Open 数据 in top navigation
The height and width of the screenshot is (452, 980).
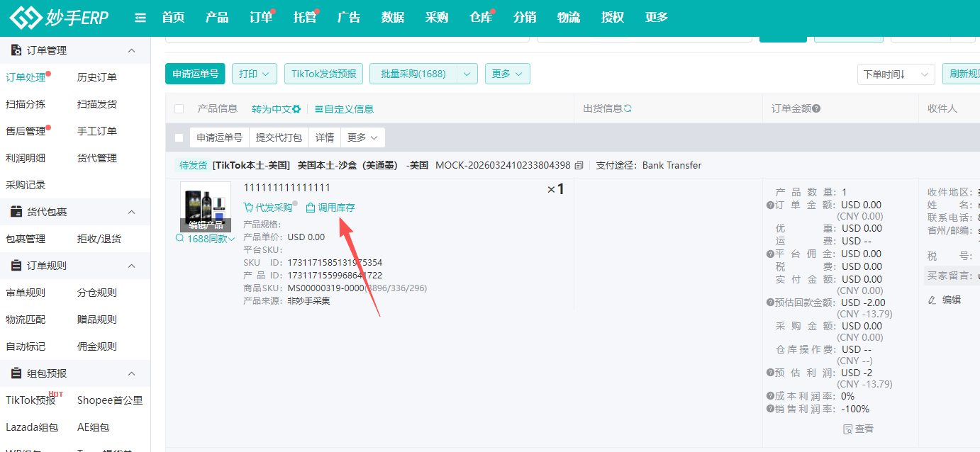(x=393, y=18)
